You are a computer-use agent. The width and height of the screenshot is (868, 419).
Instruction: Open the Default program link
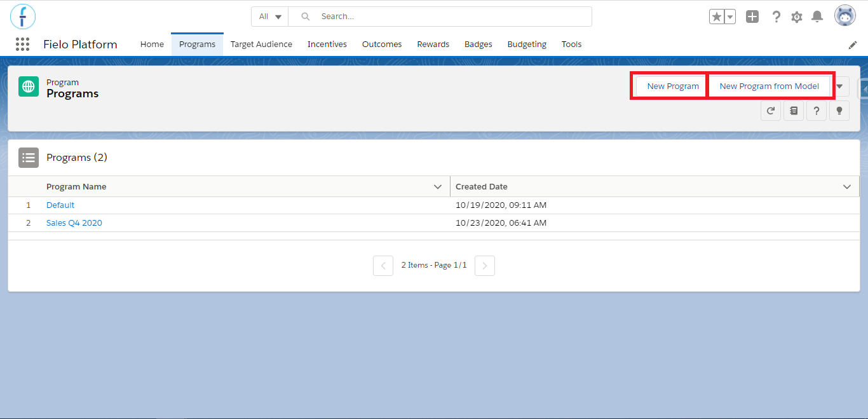coord(60,205)
